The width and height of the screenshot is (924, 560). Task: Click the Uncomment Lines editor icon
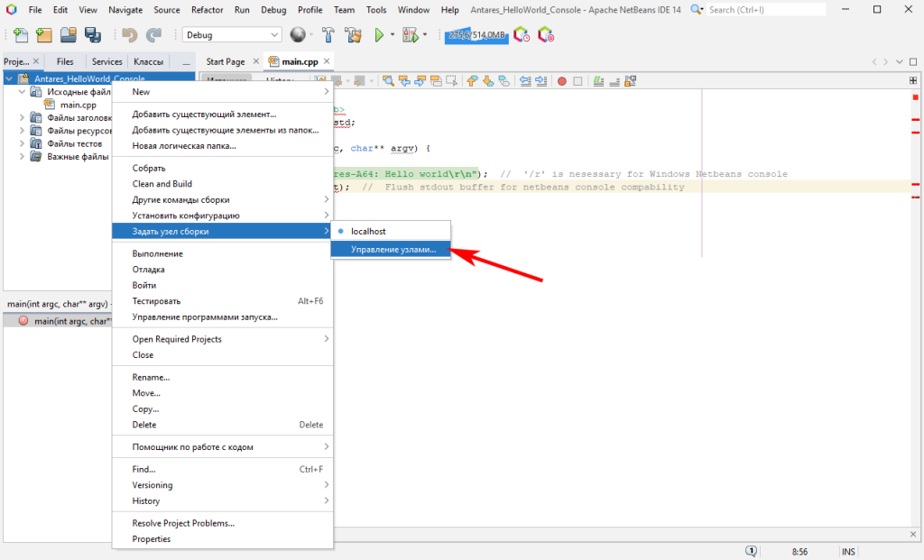point(614,81)
